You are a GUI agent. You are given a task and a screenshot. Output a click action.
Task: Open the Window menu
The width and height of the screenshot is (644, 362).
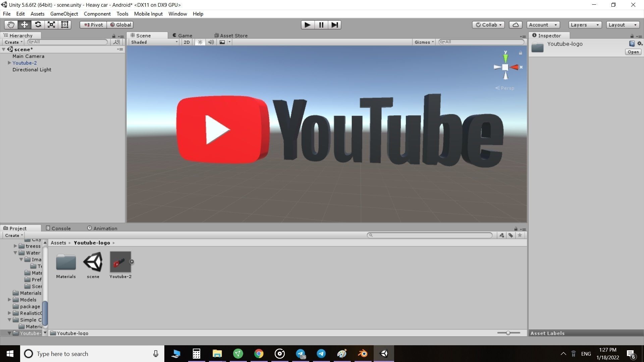click(177, 14)
